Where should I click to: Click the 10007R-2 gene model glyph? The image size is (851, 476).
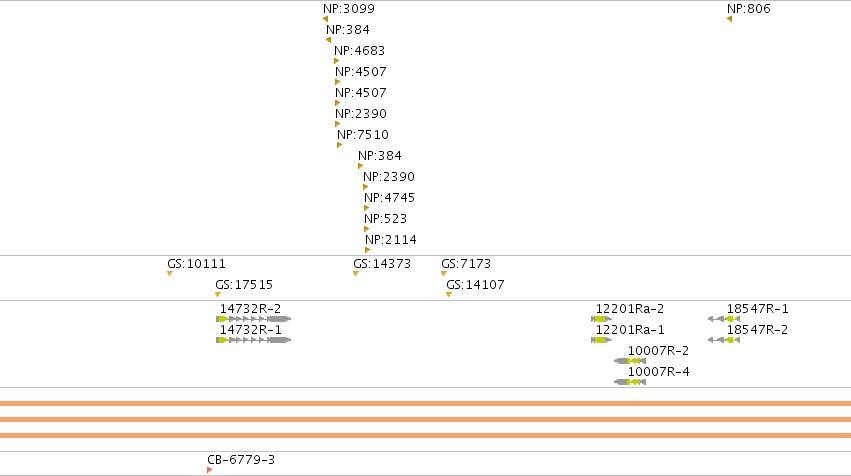(x=630, y=361)
